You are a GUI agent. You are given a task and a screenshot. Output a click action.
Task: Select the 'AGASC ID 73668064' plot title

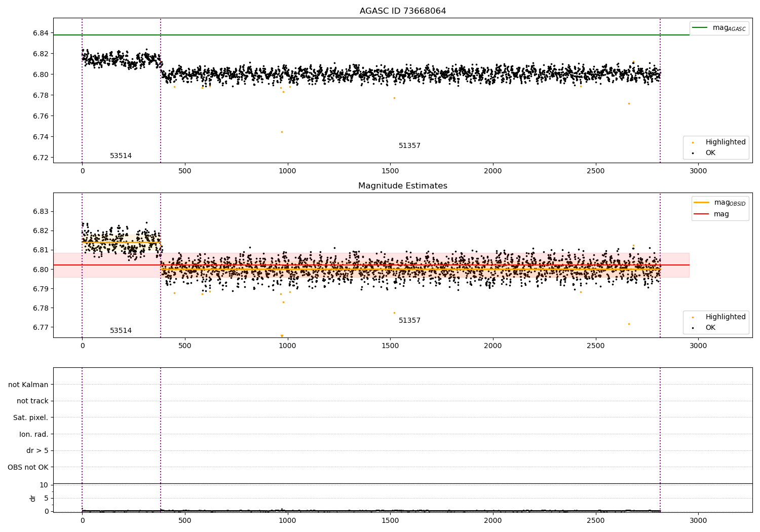(x=403, y=11)
